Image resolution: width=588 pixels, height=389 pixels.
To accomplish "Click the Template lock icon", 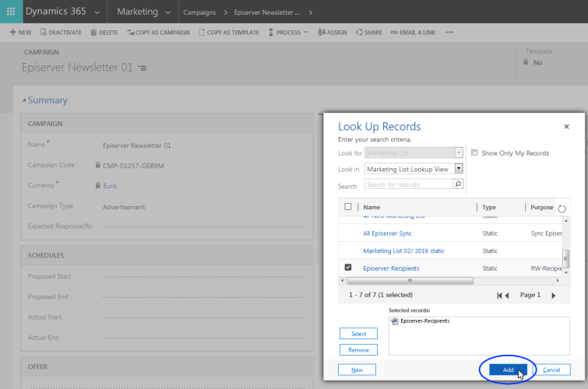I will 526,61.
